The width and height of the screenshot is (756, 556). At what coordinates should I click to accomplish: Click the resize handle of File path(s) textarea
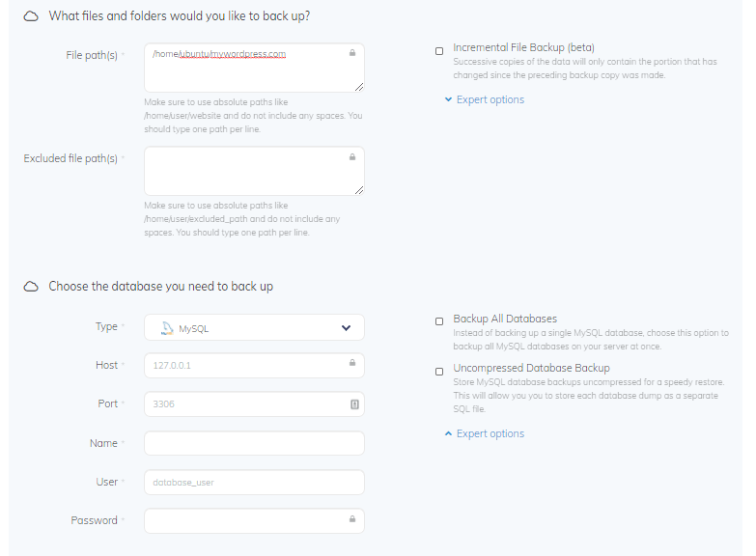click(359, 87)
